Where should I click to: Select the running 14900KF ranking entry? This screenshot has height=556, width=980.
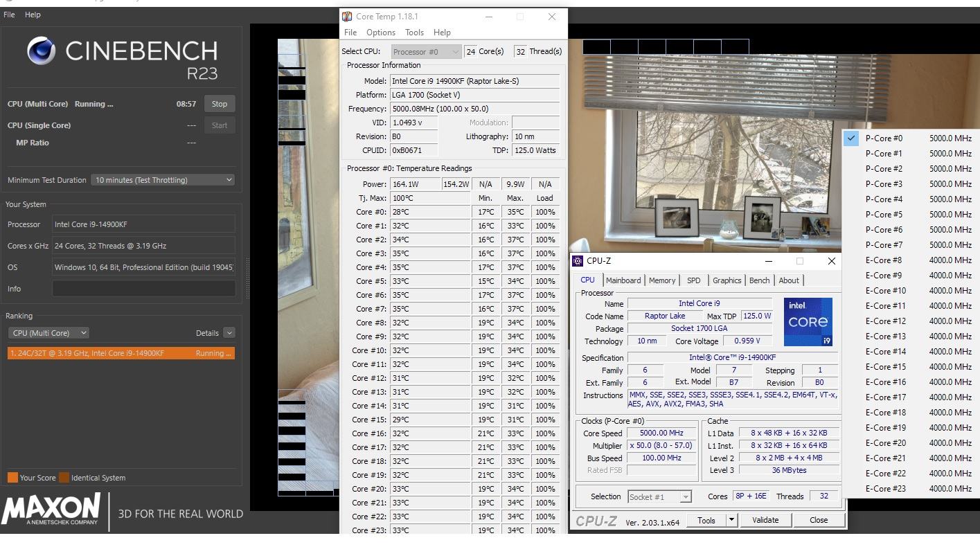pyautogui.click(x=121, y=353)
